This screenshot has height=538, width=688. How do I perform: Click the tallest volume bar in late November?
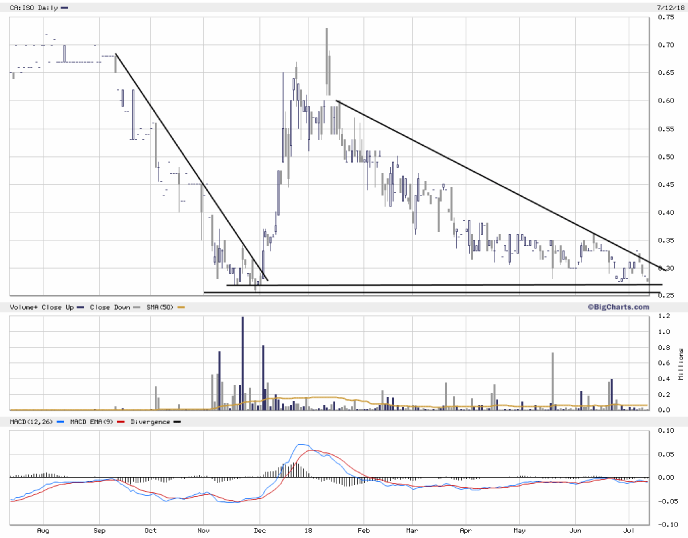[242, 362]
